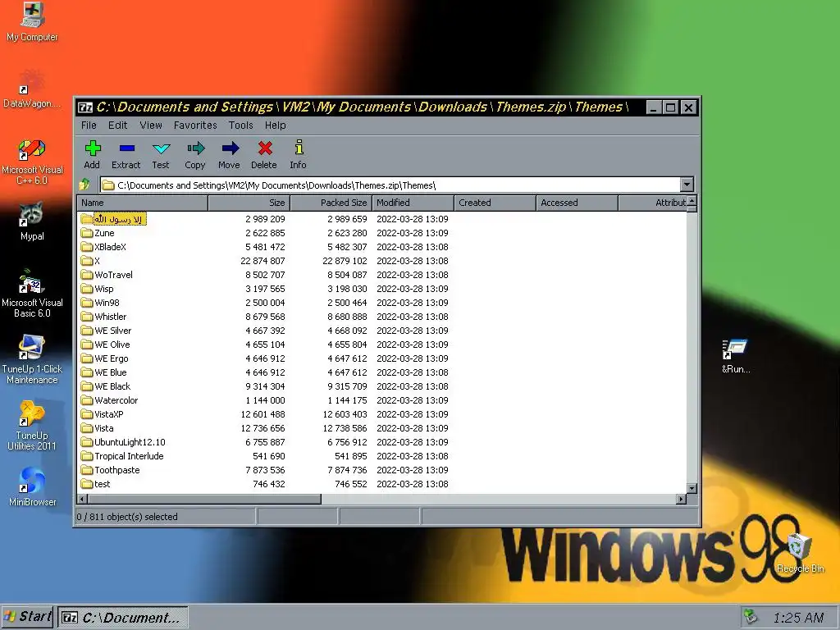Select the Move toolbar icon
This screenshot has height=630, width=840.
(x=230, y=148)
